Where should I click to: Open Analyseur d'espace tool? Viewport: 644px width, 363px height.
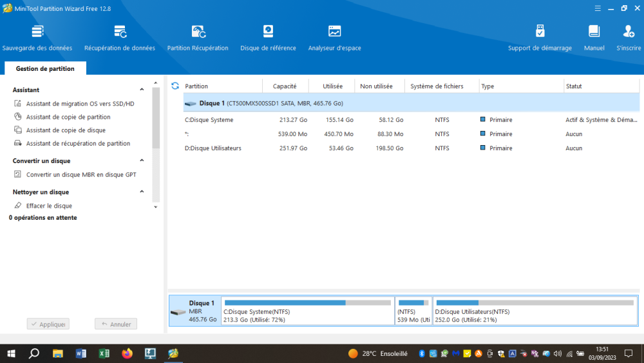334,38
